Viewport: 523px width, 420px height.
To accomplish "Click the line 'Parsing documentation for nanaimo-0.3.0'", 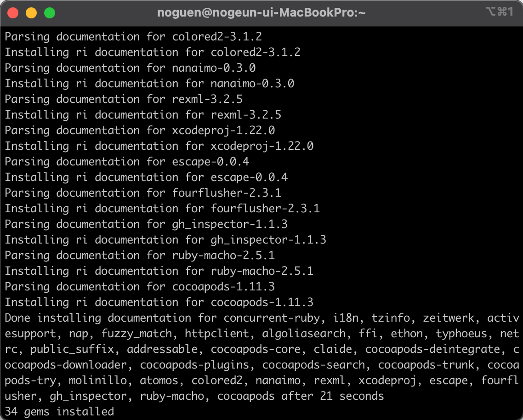I will click(130, 68).
